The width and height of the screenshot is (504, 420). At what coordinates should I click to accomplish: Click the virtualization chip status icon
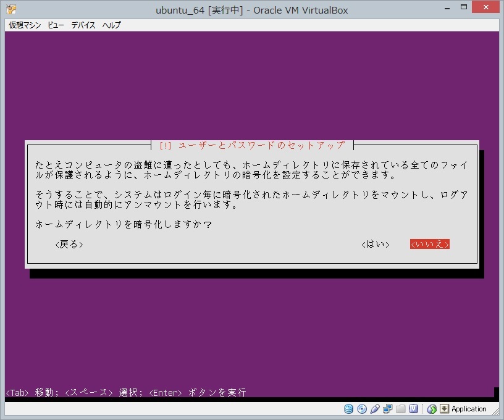[413, 409]
